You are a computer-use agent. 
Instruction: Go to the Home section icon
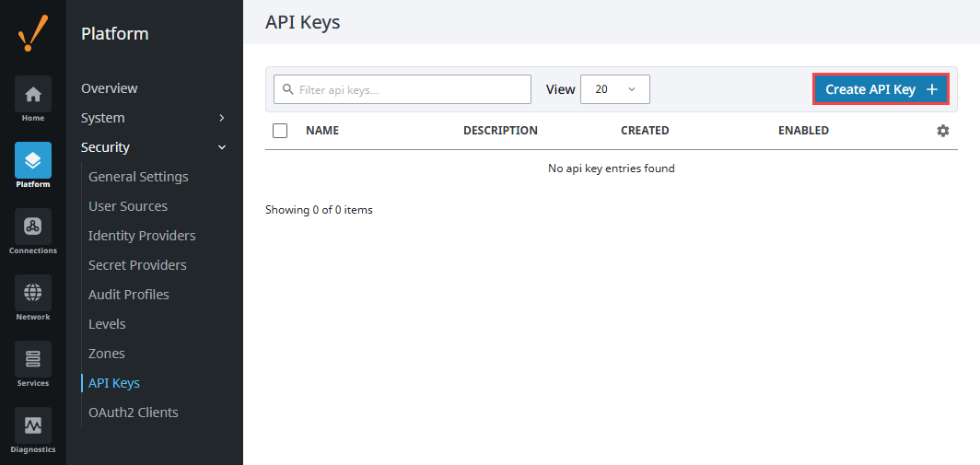[33, 95]
